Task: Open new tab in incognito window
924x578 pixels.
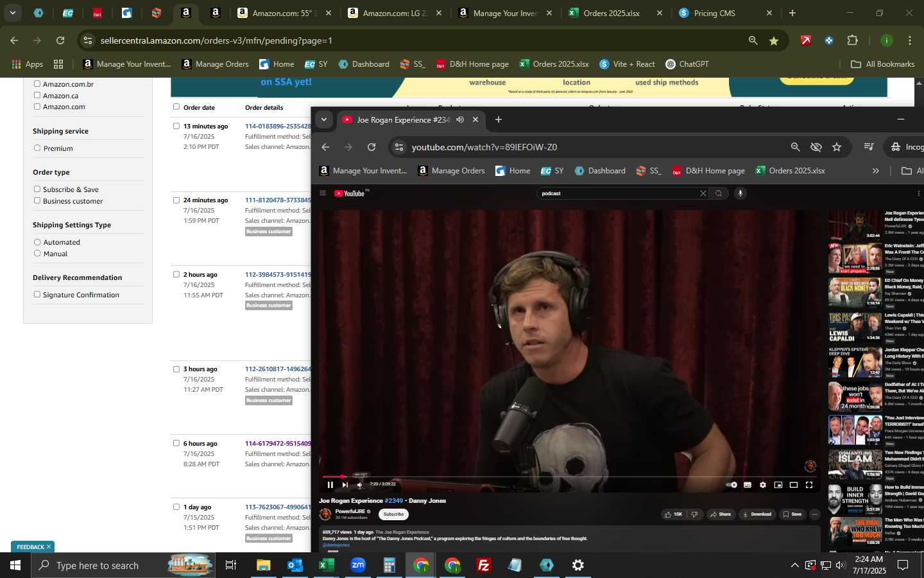Action: coord(499,119)
